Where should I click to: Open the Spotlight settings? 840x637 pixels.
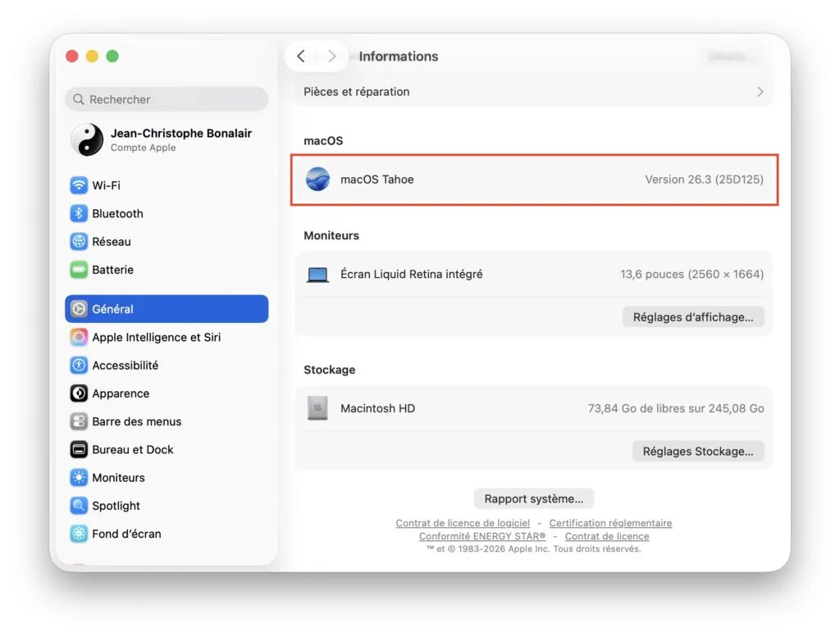point(115,506)
